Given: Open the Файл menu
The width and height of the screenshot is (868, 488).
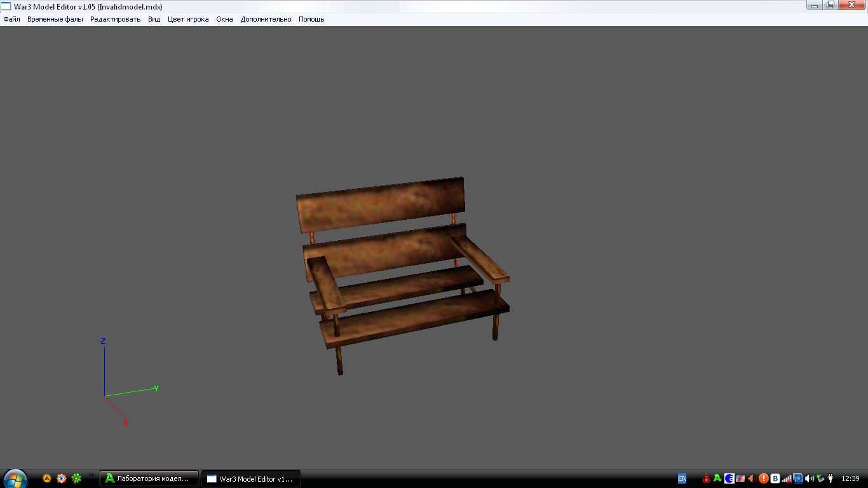Looking at the screenshot, I should 11,19.
